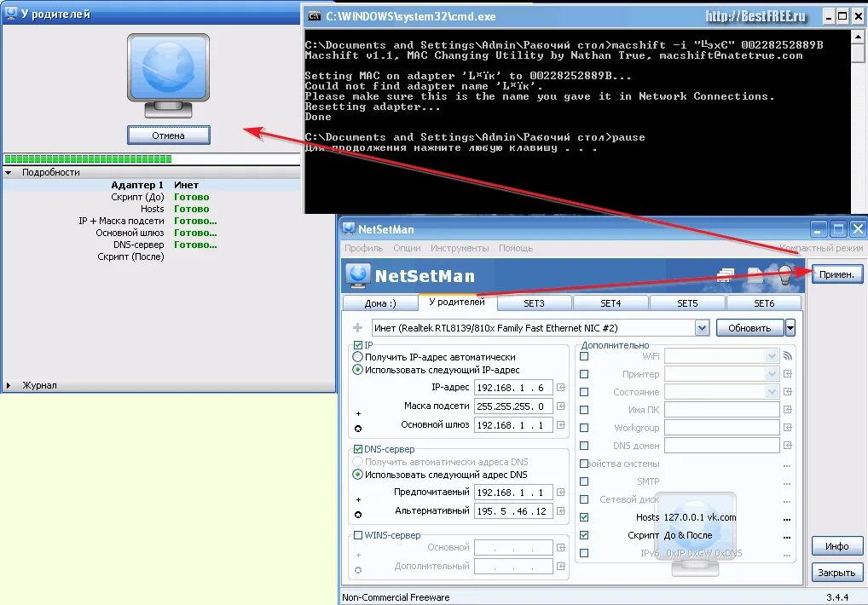868x605 pixels.
Task: Collapse the Подробности section
Action: [x=9, y=172]
